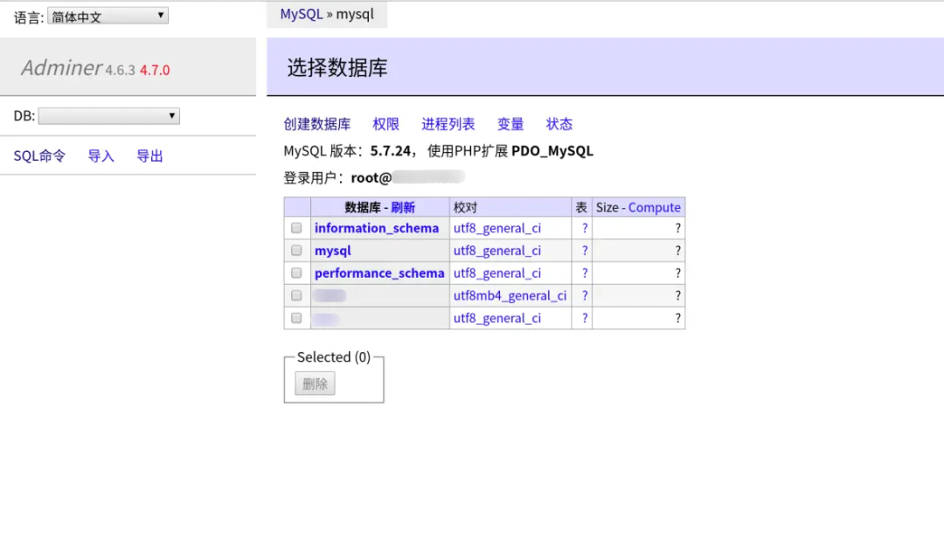
Task: Click tables count ? in the last row
Action: coord(584,319)
